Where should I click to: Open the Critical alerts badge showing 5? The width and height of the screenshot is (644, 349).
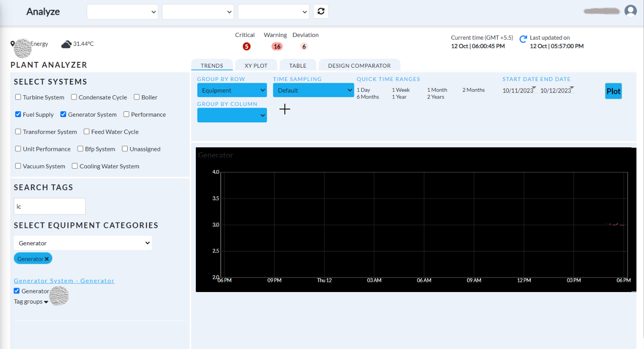pyautogui.click(x=247, y=46)
